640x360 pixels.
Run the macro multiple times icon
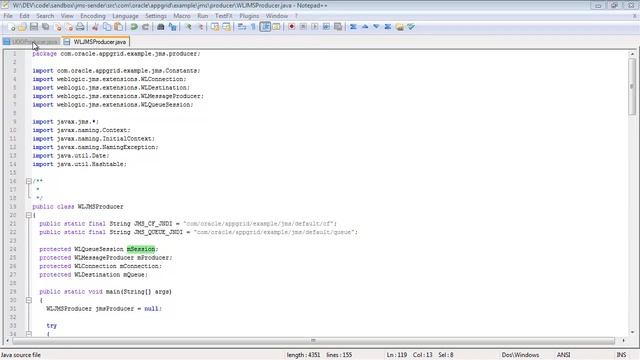click(326, 27)
